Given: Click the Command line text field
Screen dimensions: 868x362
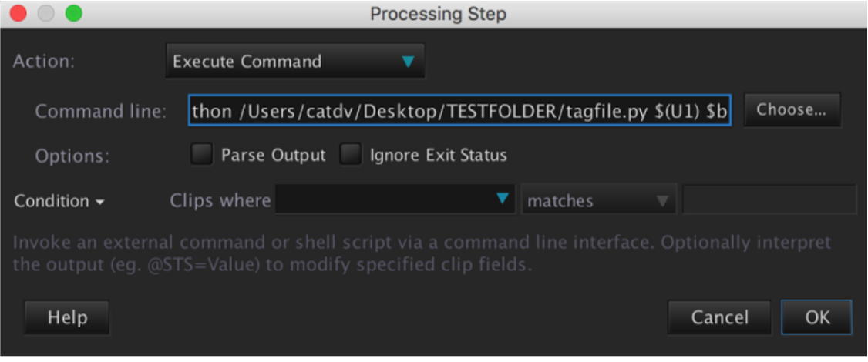Looking at the screenshot, I should (x=459, y=111).
